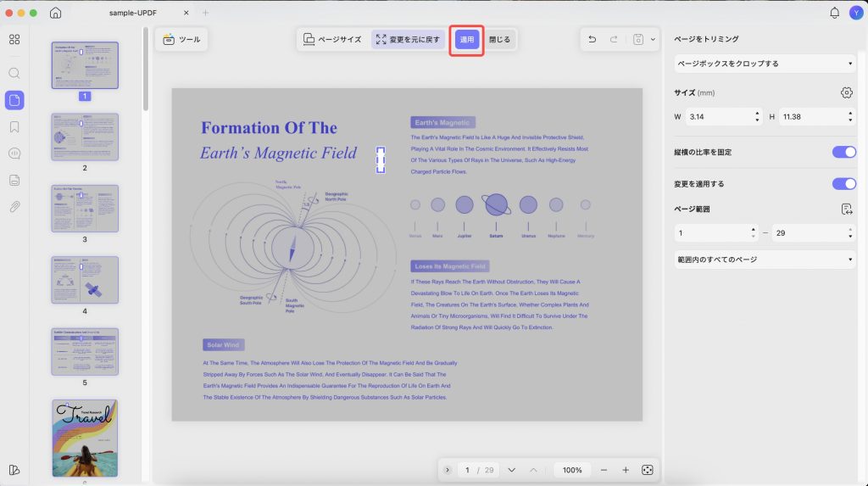Click the 閉じる button
868x486 pixels.
tap(499, 39)
